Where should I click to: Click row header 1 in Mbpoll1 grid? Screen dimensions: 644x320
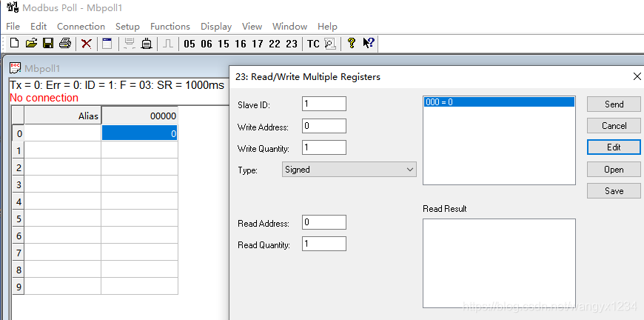pyautogui.click(x=18, y=150)
